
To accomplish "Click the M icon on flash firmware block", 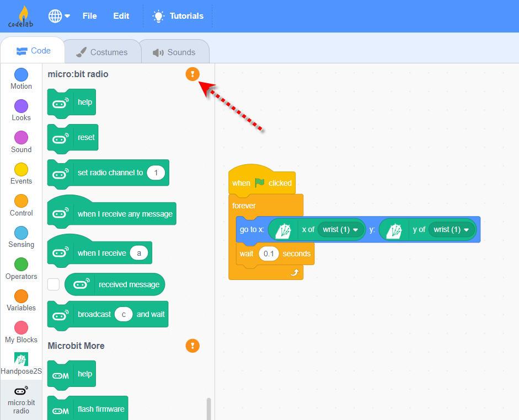I will [x=61, y=411].
